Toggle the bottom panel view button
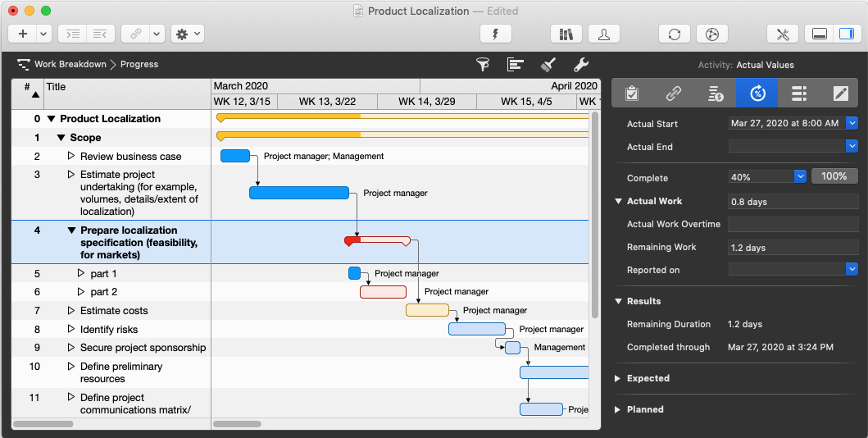This screenshot has height=438, width=868. click(817, 34)
